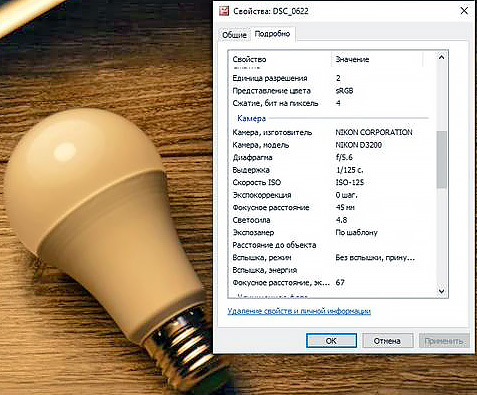
Task: Click the Без вспышки value
Action: coord(375,258)
